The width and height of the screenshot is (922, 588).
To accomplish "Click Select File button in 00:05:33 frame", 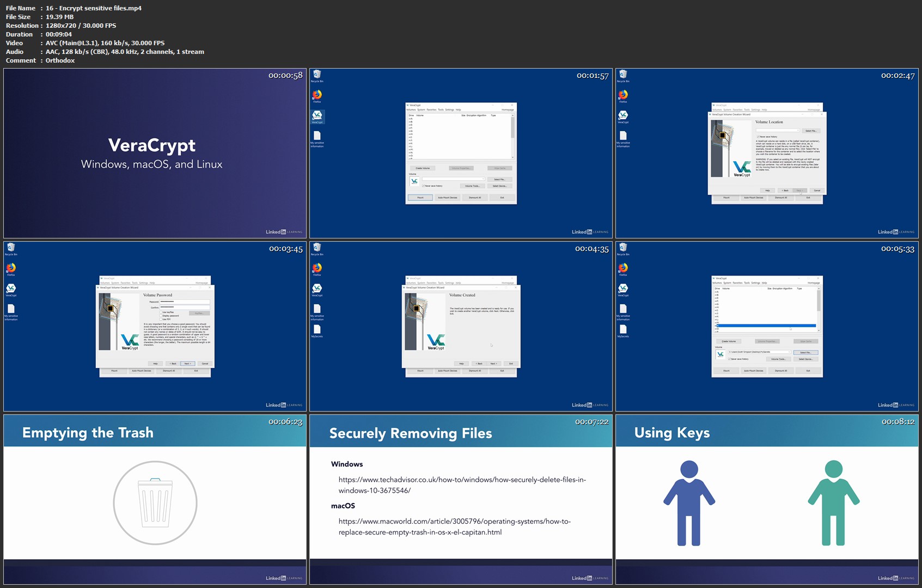I will tap(806, 353).
